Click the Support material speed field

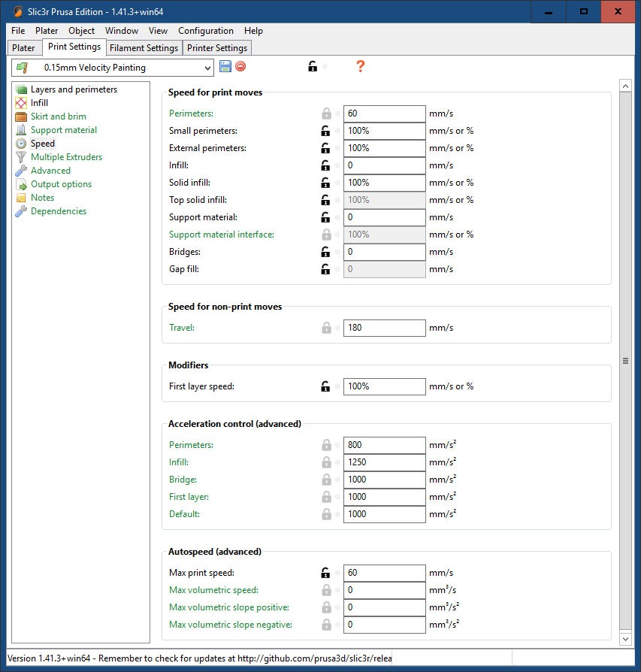tap(384, 217)
